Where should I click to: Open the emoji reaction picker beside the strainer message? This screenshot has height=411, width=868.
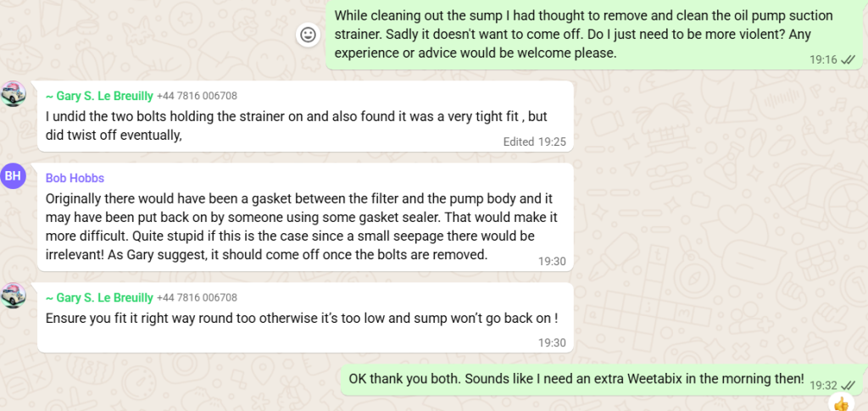[x=309, y=35]
